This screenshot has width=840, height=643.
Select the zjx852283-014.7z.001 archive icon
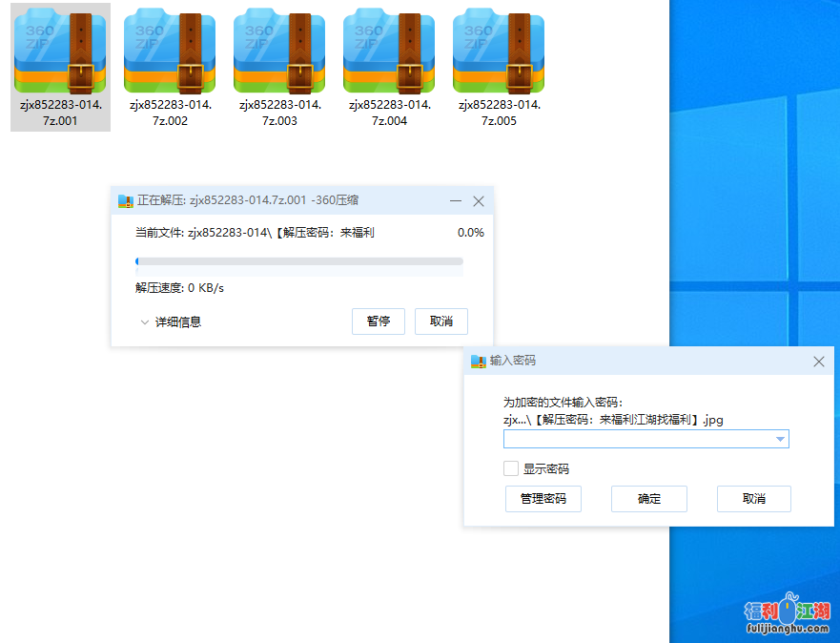(x=60, y=52)
